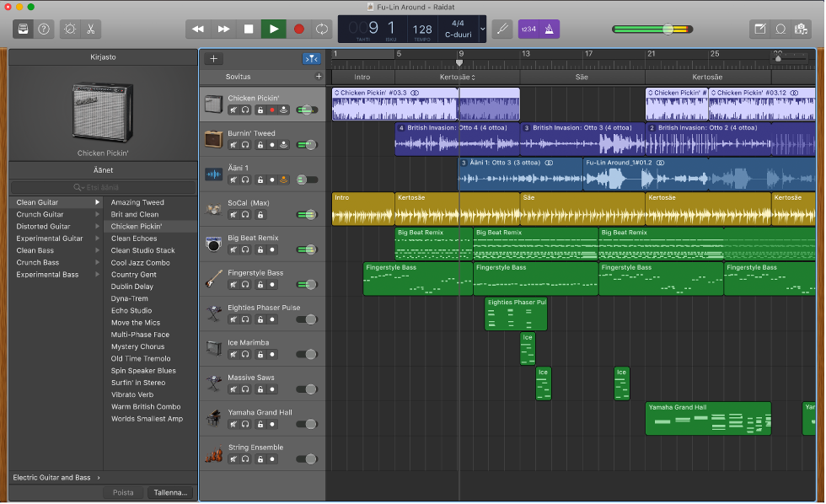Adjust the master volume slider
Image resolution: width=826 pixels, height=504 pixels.
(x=666, y=28)
